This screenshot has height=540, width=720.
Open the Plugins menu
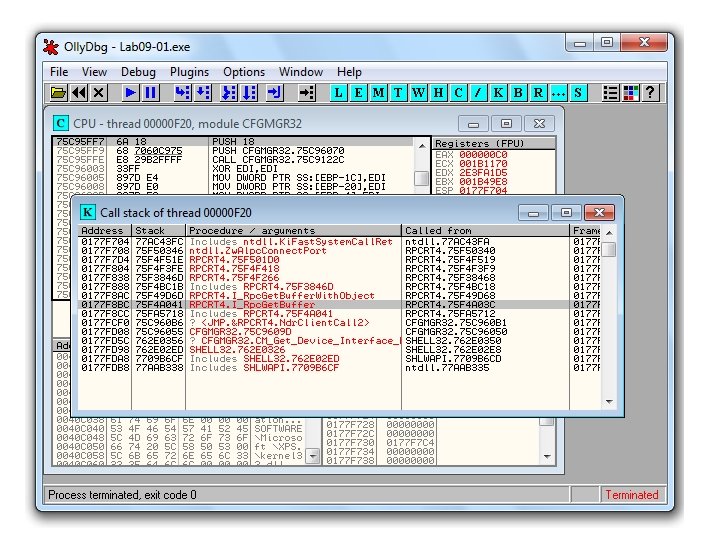[x=189, y=72]
